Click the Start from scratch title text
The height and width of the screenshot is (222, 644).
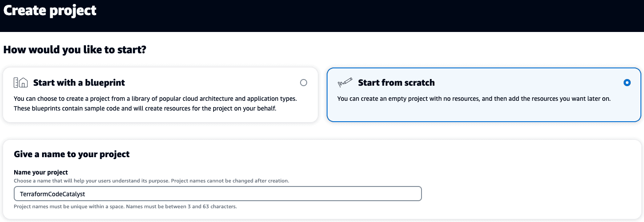coord(396,83)
